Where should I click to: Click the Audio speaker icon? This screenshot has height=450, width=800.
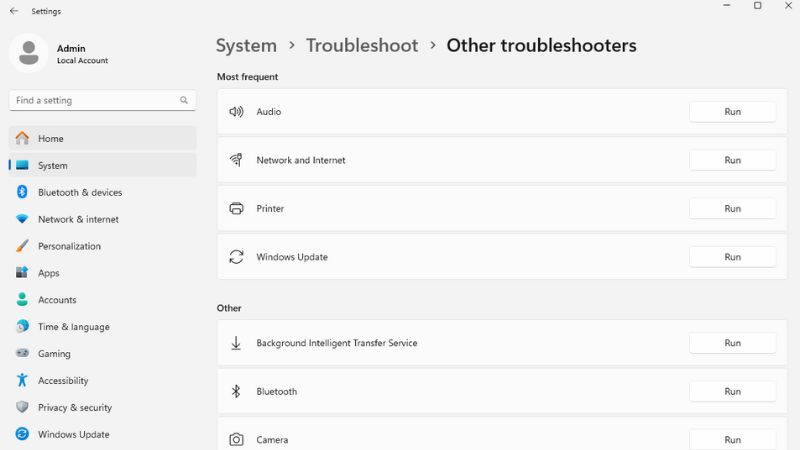coord(236,111)
